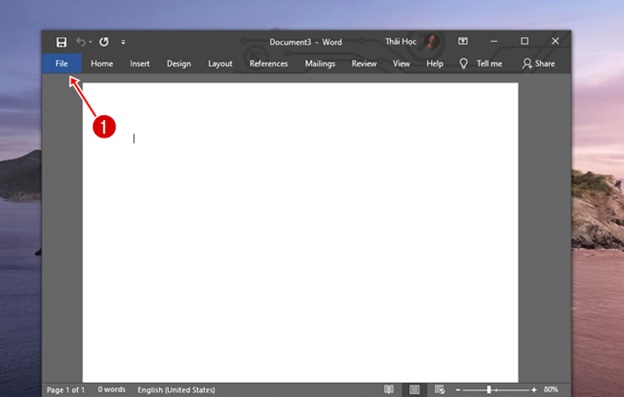Click the Page 1 of 1 status indicator
The height and width of the screenshot is (397, 624).
click(x=66, y=390)
